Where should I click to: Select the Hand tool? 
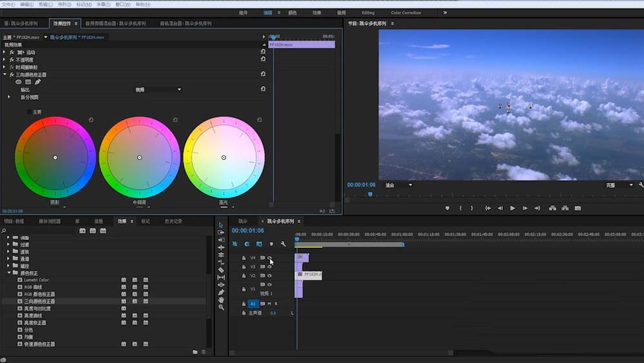(x=221, y=300)
